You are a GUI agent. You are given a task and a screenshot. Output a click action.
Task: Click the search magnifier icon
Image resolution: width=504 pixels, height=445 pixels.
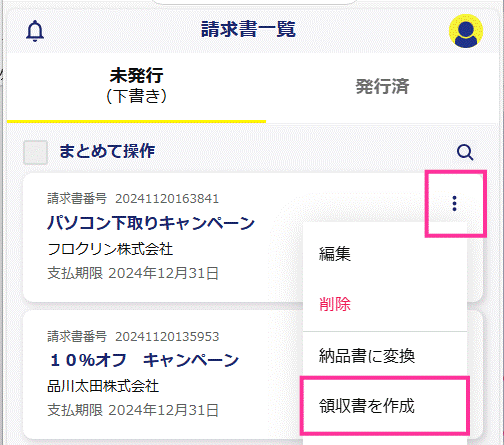[x=465, y=152]
